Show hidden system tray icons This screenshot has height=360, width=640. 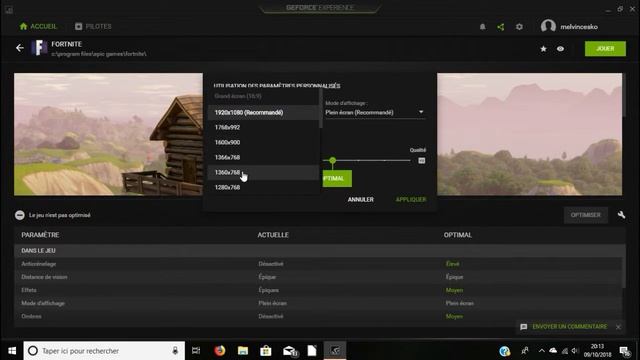541,351
